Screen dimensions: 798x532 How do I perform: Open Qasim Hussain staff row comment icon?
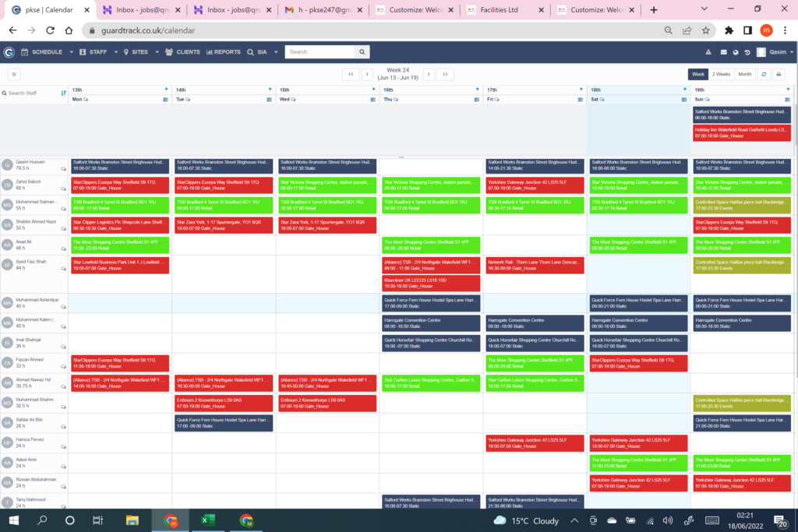64,169
